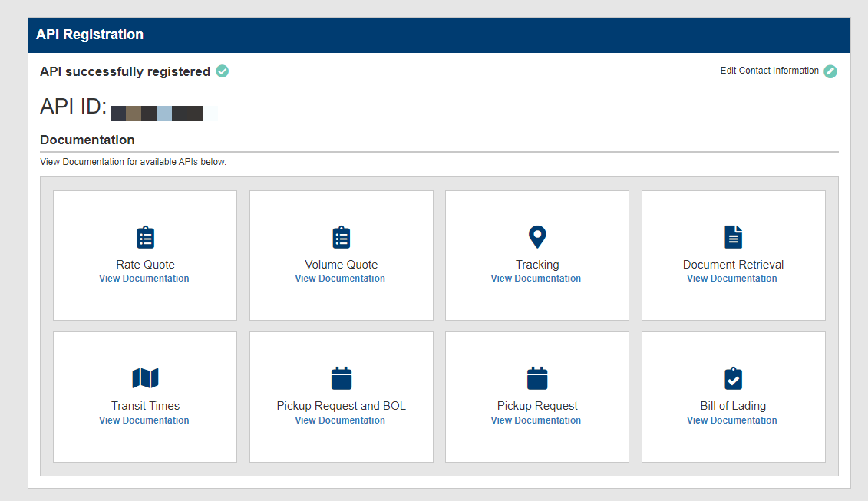Viewport: 868px width, 501px height.
Task: Open View Documentation under Document Retrieval
Action: click(732, 279)
